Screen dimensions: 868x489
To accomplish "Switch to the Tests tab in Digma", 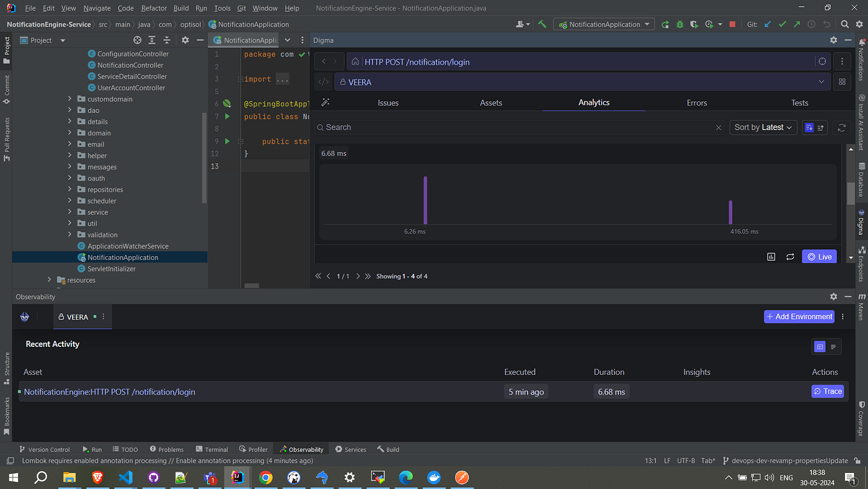I will coord(800,102).
